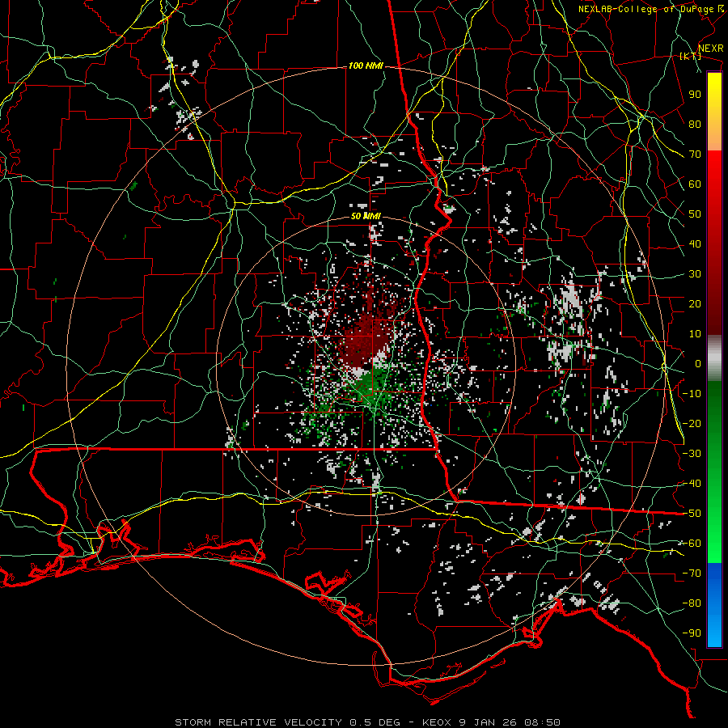Click the -90 value on velocity scale

[x=692, y=633]
